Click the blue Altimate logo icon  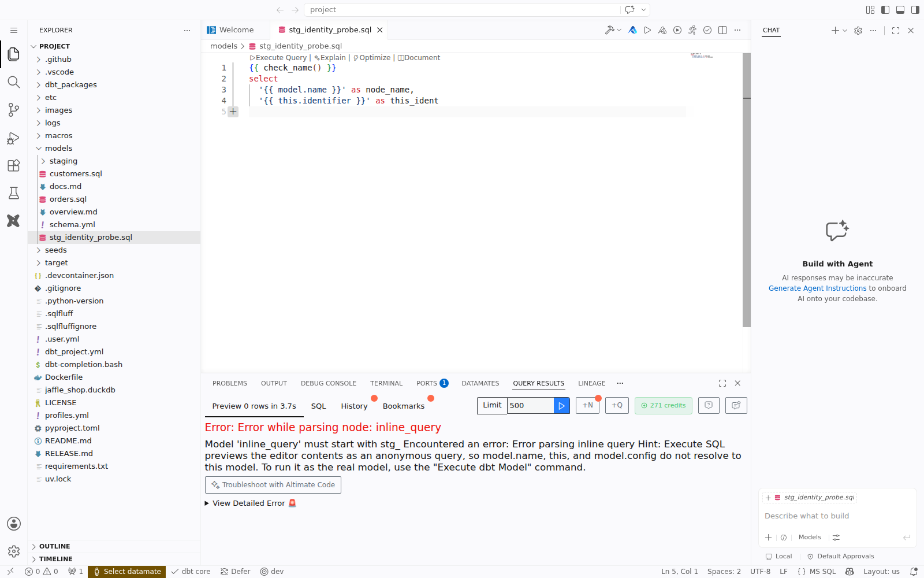[x=633, y=30]
